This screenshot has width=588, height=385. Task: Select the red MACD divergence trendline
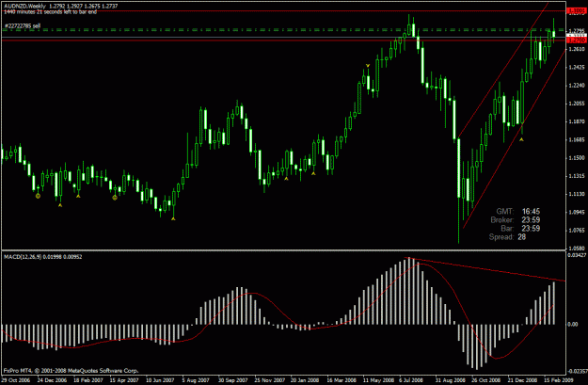click(484, 269)
